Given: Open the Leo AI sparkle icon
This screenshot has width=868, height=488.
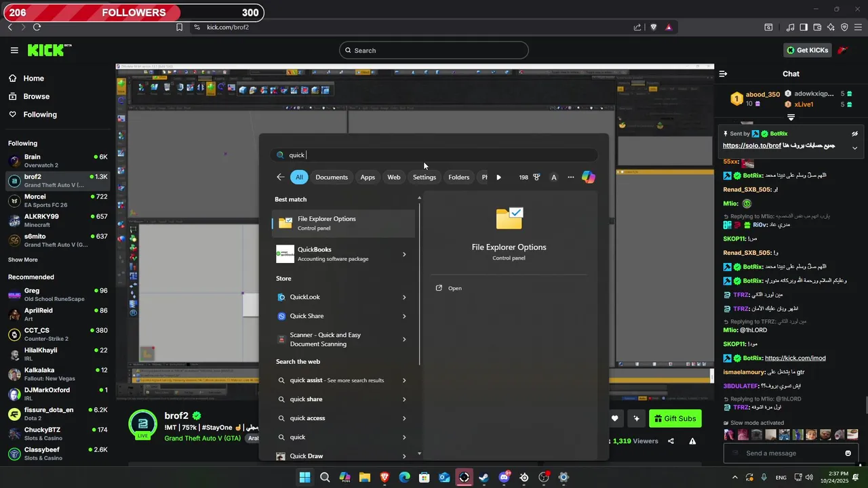Looking at the screenshot, I should pos(831,27).
